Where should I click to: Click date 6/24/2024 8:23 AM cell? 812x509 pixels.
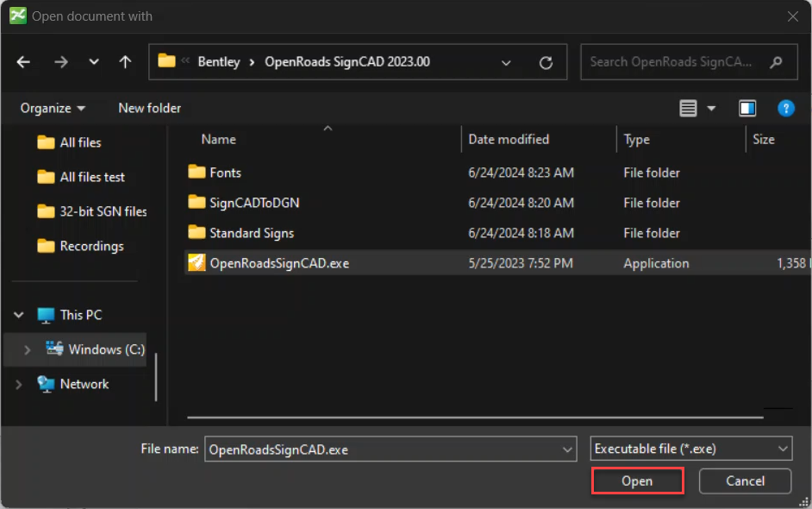click(x=521, y=173)
